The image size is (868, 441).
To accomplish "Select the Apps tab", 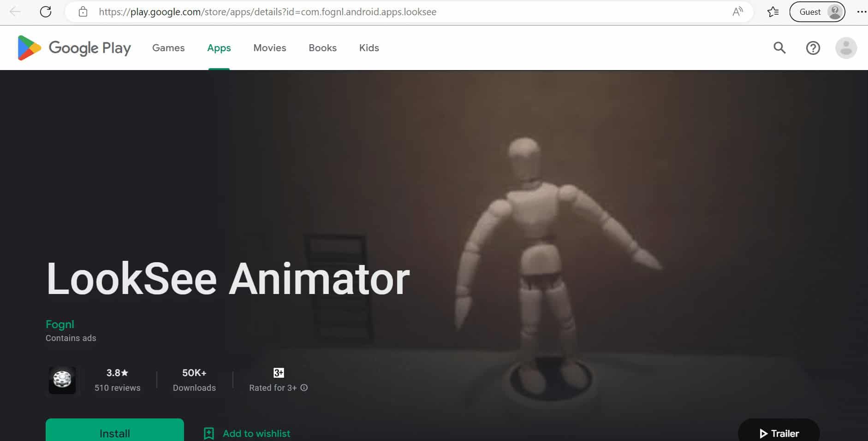I will click(219, 47).
